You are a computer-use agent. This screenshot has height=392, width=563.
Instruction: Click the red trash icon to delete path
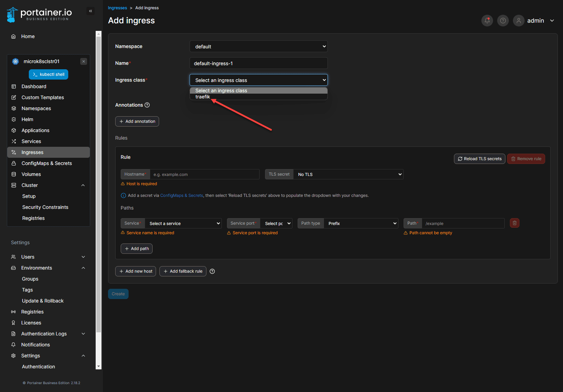click(x=514, y=223)
